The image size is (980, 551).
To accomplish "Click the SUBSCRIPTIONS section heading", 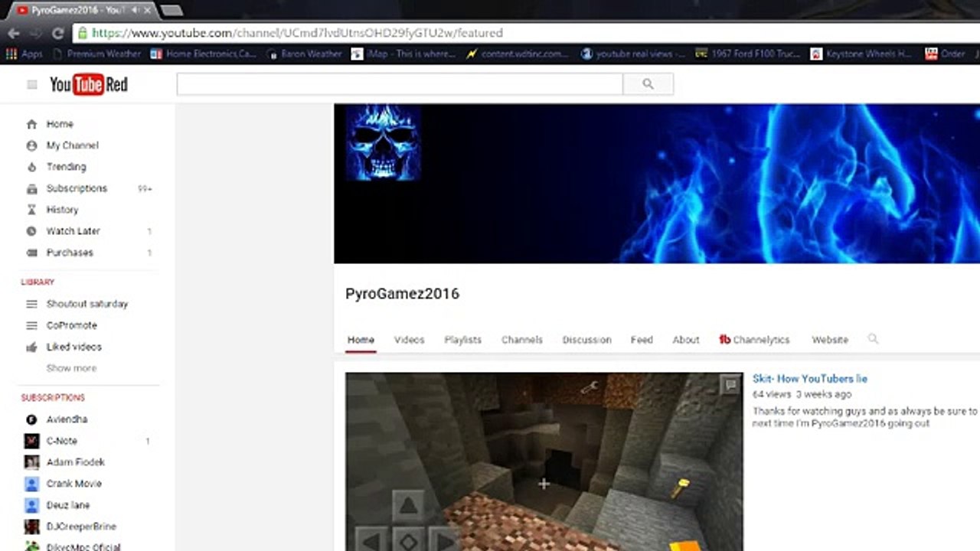I will click(x=53, y=398).
